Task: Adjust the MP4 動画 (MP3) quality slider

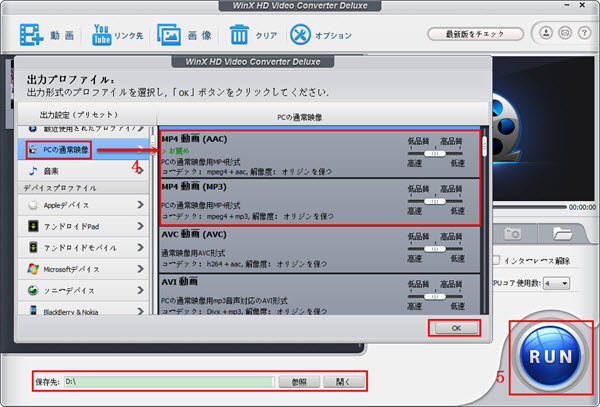Action: click(435, 201)
